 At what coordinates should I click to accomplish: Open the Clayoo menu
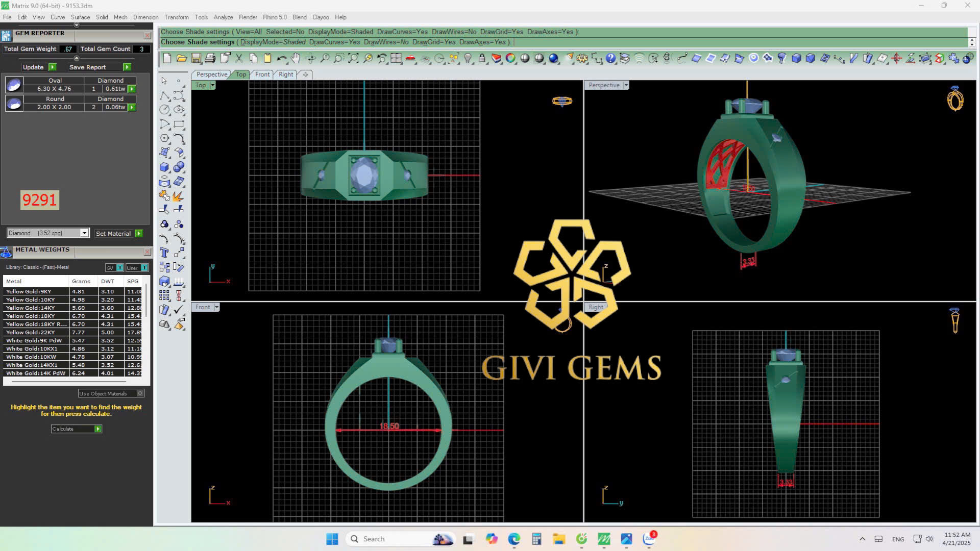[321, 17]
